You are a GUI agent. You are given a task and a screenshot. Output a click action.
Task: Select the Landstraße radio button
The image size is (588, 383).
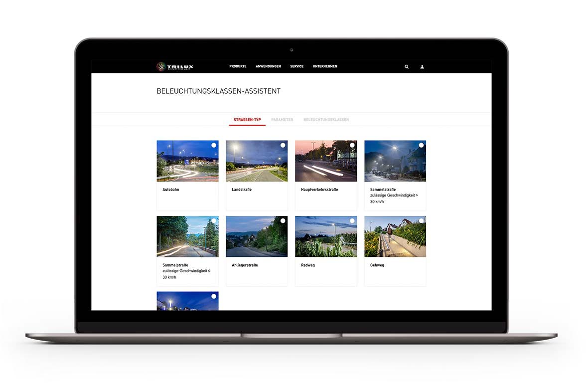tap(283, 145)
